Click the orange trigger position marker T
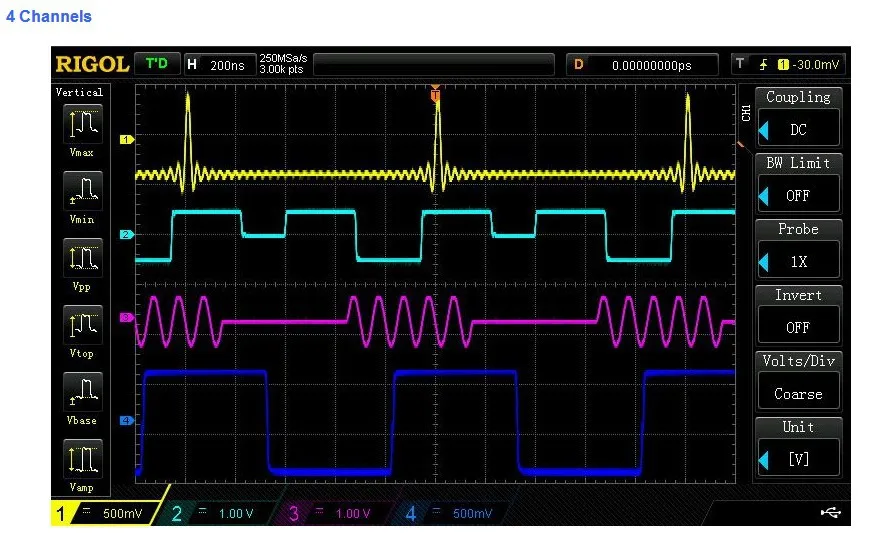872x533 pixels. coord(435,94)
